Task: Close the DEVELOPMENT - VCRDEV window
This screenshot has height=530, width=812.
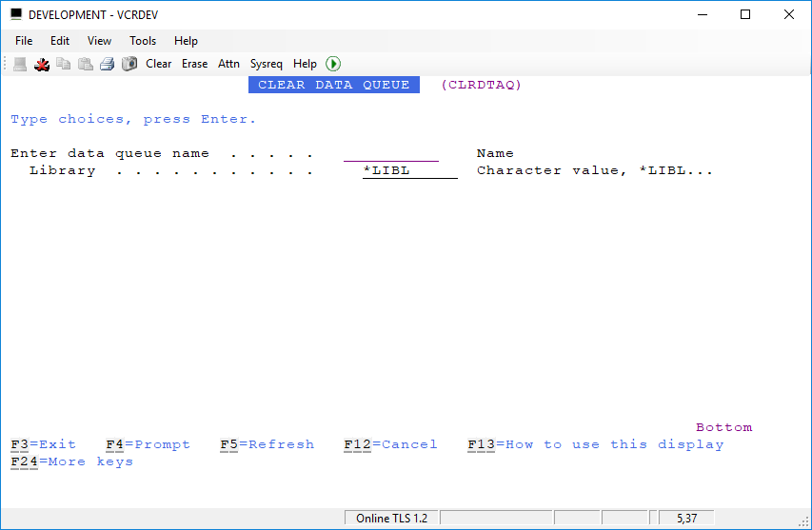Action: (789, 14)
